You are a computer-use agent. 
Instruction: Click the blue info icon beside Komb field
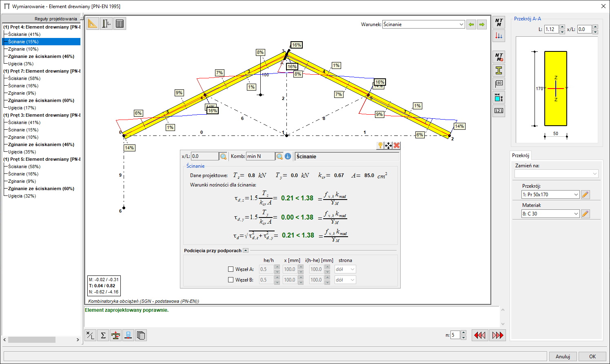point(288,156)
